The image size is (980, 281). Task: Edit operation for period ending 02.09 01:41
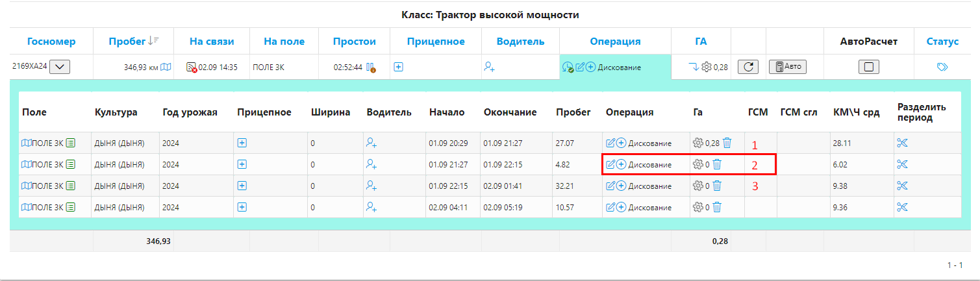610,186
